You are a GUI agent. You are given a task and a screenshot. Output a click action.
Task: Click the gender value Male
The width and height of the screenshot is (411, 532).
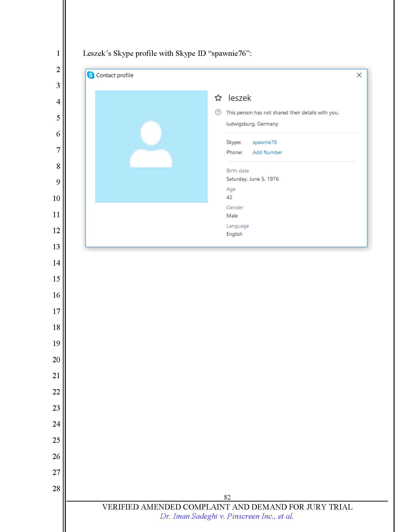coord(232,216)
